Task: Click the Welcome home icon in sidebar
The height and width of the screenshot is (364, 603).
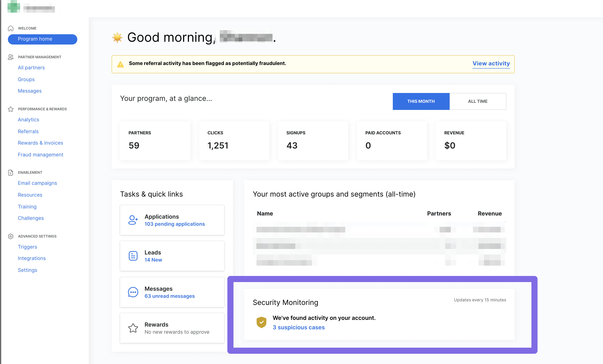Action: [x=10, y=28]
